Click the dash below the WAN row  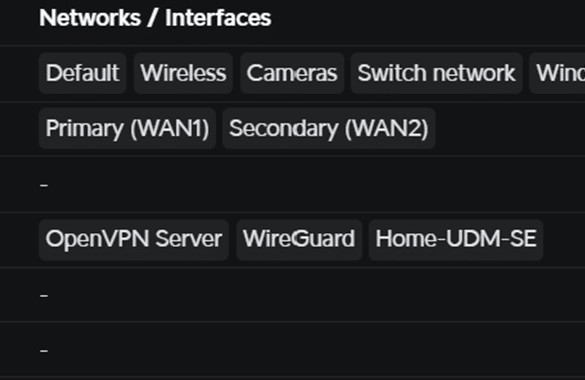pyautogui.click(x=44, y=185)
